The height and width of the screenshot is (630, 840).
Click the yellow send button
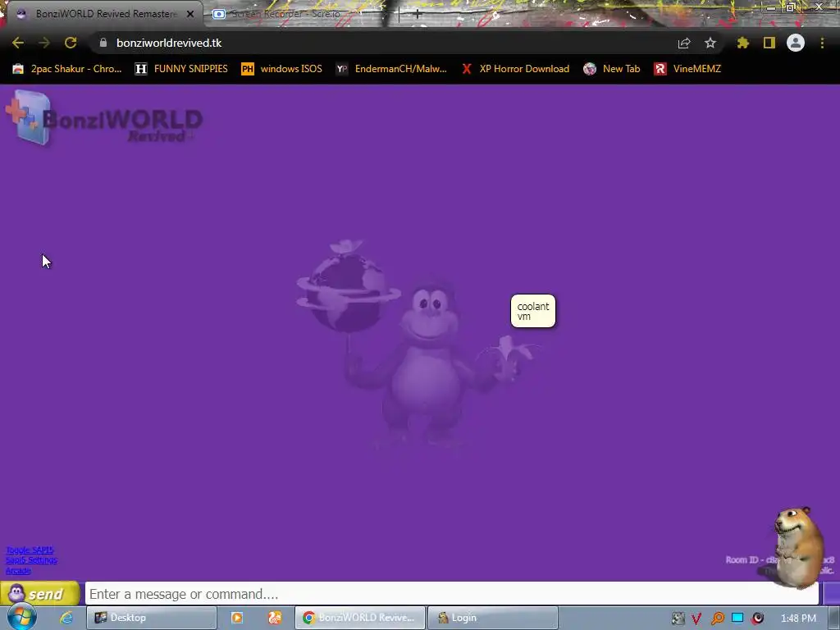39,594
